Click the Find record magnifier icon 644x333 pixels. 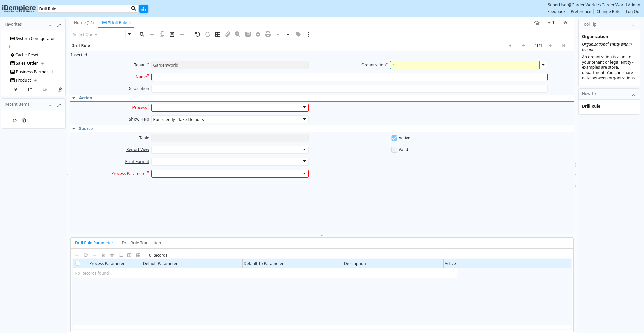[x=142, y=34]
